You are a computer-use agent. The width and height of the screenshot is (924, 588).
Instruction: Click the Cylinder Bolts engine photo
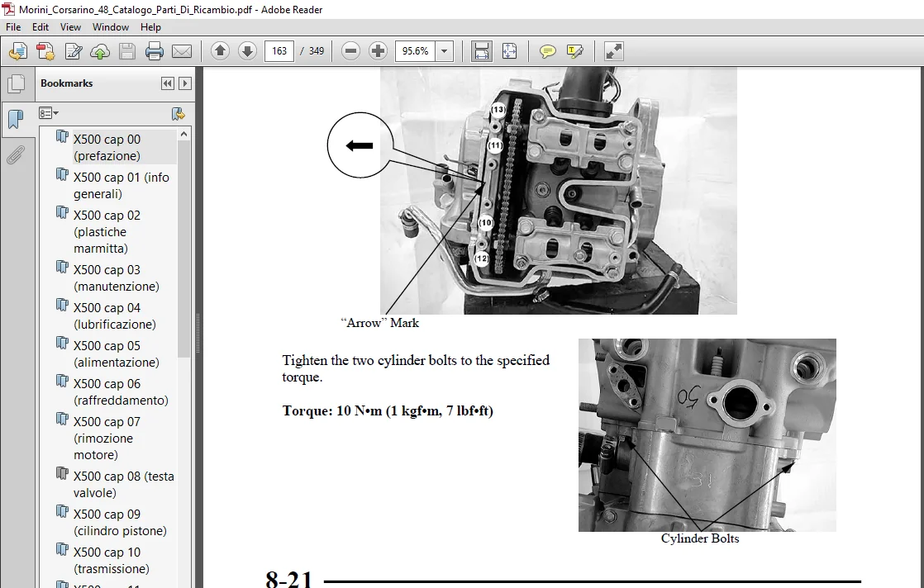[707, 435]
